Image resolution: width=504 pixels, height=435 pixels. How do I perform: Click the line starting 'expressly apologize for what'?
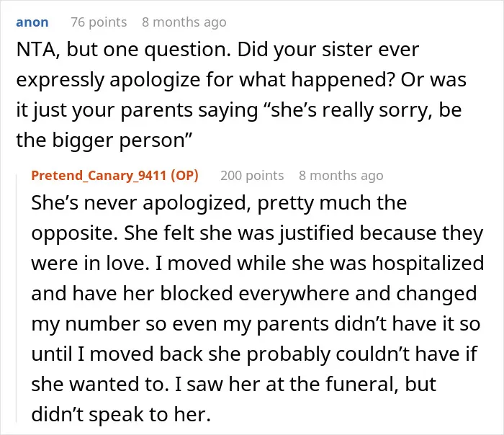click(x=241, y=80)
